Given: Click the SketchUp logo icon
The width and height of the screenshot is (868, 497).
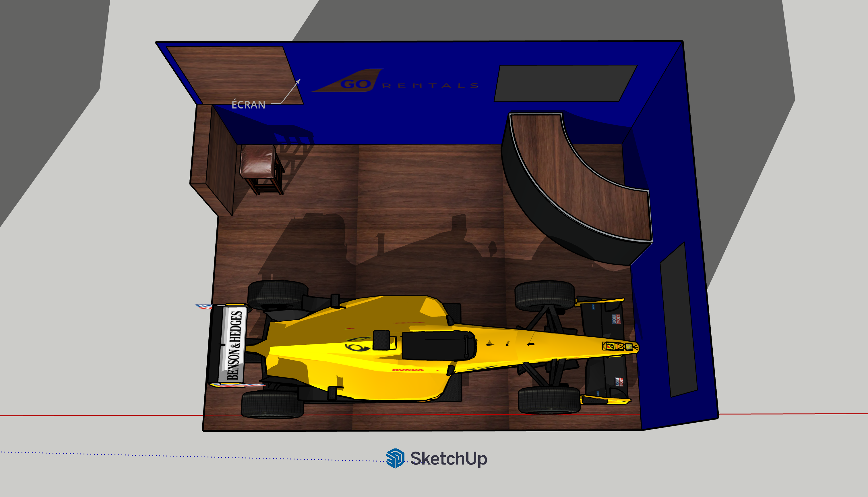Looking at the screenshot, I should pyautogui.click(x=395, y=458).
